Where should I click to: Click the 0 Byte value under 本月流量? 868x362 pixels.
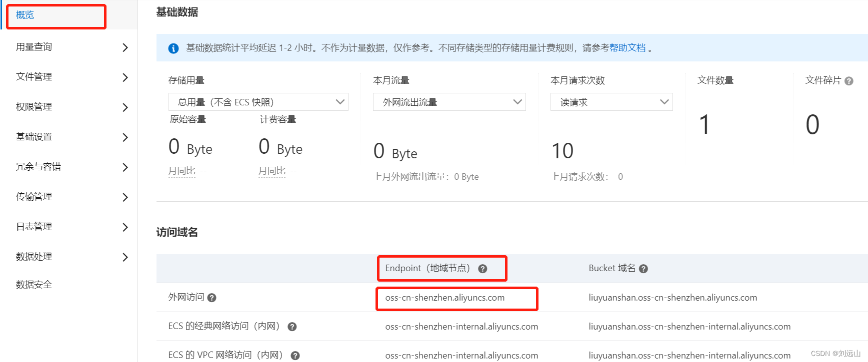coord(395,151)
